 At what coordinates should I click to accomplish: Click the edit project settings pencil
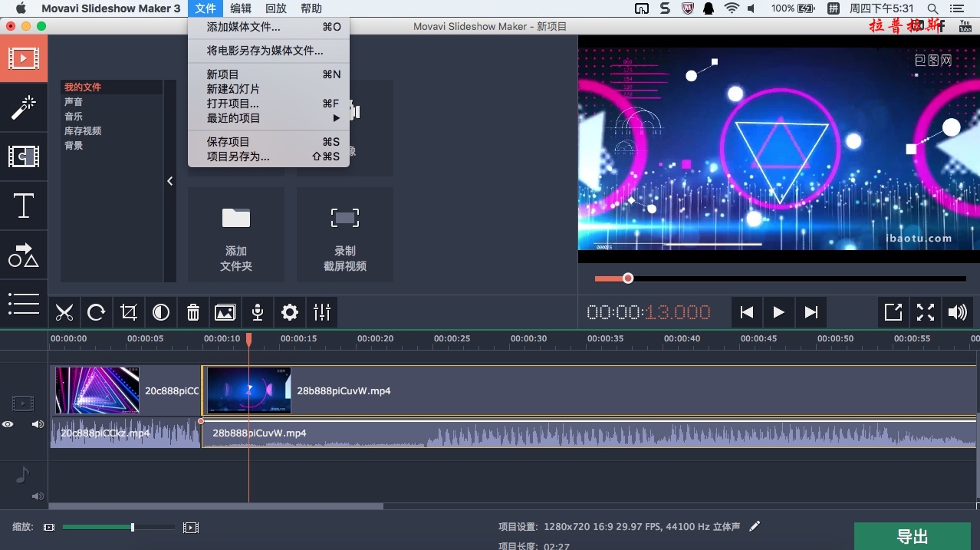click(x=755, y=526)
